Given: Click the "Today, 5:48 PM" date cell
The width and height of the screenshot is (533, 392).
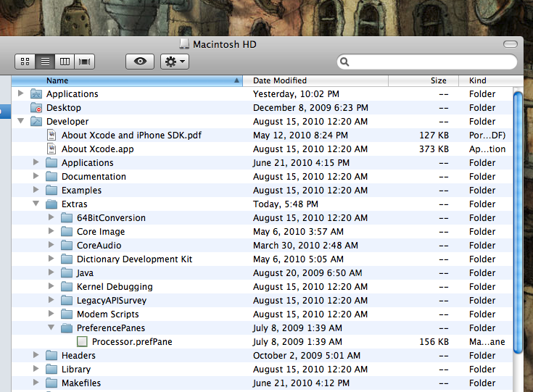Looking at the screenshot, I should pyautogui.click(x=286, y=204).
